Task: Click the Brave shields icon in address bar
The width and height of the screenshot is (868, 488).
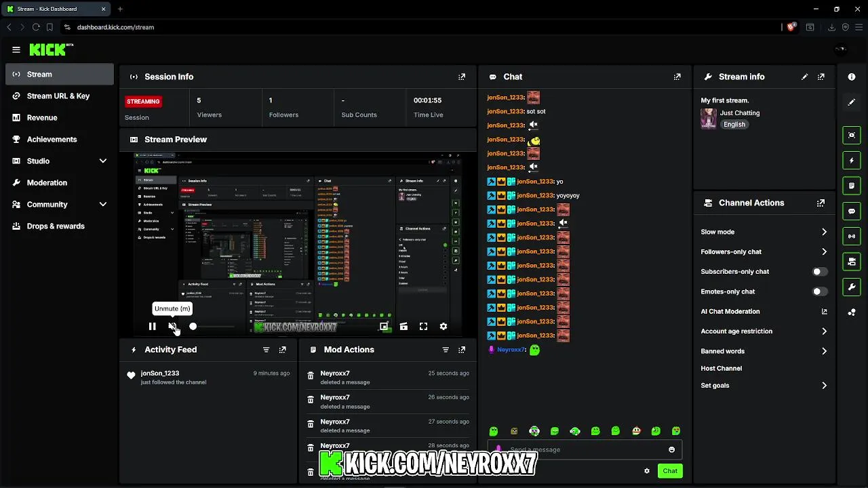Action: (791, 27)
